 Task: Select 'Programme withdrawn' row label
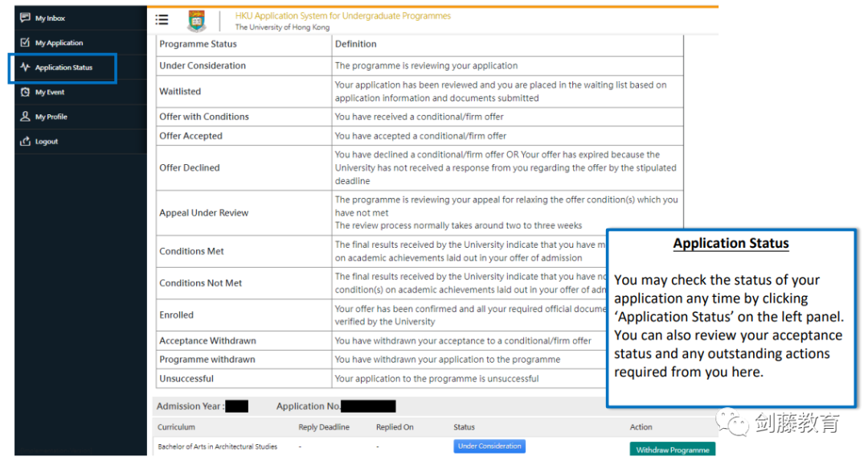[207, 360]
